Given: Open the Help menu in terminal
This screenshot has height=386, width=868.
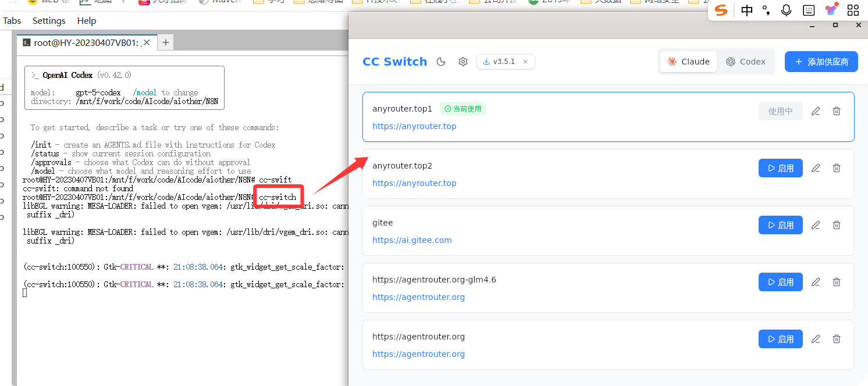Looking at the screenshot, I should (87, 20).
